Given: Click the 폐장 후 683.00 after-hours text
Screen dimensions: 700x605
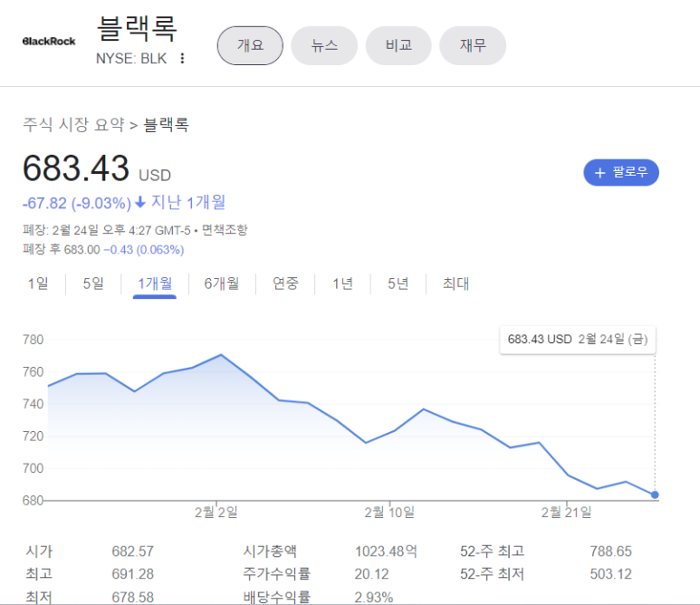Looking at the screenshot, I should (x=62, y=250).
